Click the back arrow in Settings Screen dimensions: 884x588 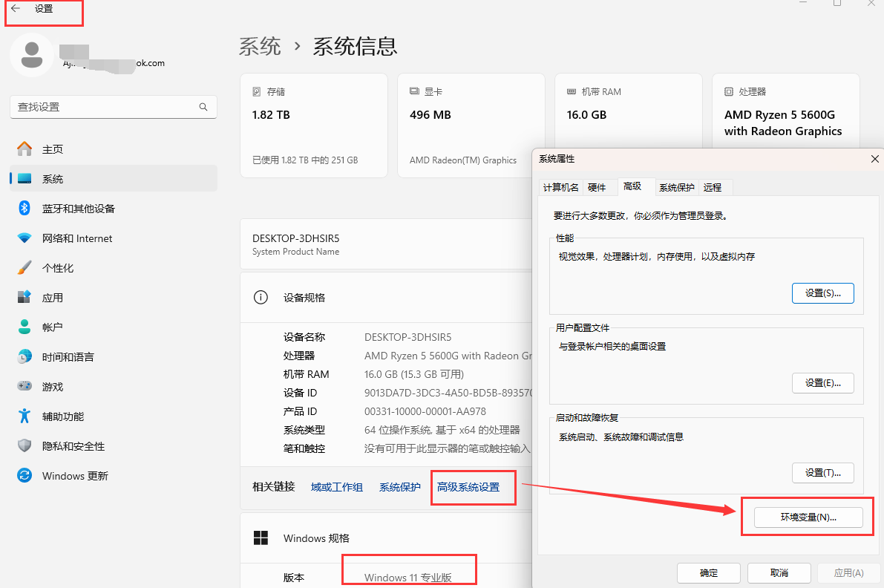(x=16, y=8)
